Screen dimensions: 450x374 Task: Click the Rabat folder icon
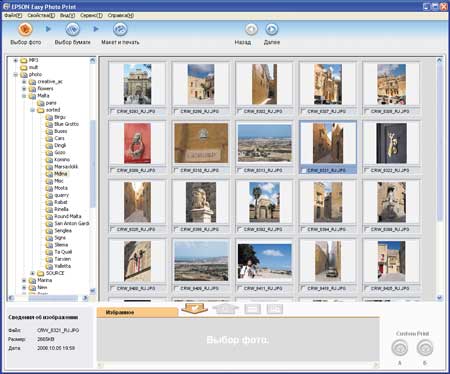point(49,202)
